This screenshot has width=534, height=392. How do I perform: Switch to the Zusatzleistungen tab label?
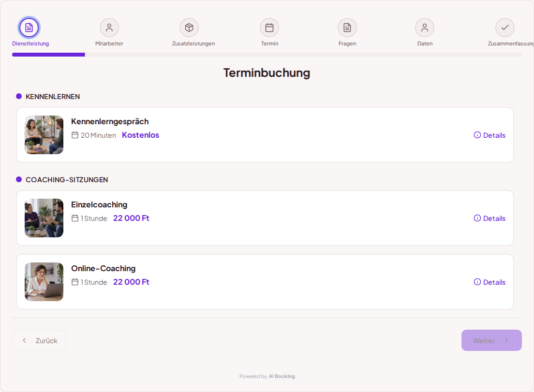pyautogui.click(x=193, y=44)
